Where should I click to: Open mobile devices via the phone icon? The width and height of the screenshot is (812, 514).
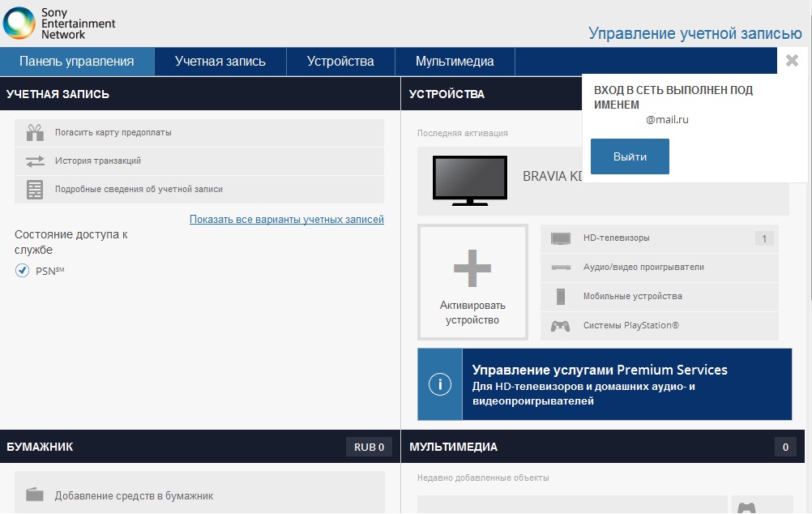(558, 296)
